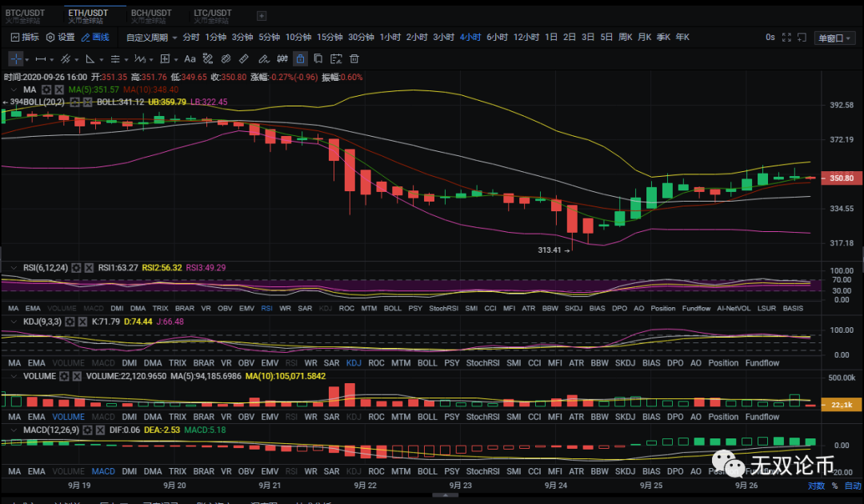Viewport: 864px width, 504px height.
Task: Toggle visibility of the RSI(6,12,24) indicator
Action: pyautogui.click(x=14, y=267)
